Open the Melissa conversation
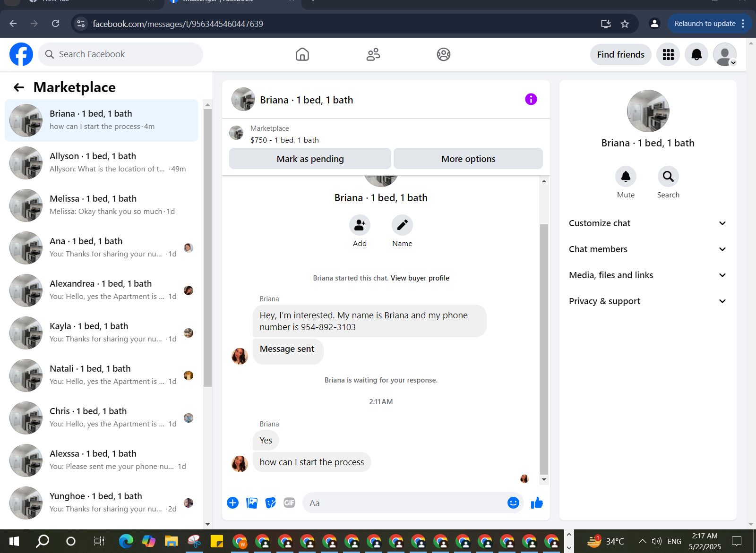The image size is (756, 553). click(x=102, y=205)
